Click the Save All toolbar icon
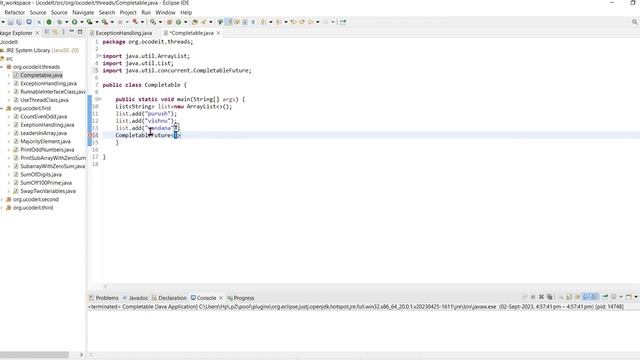640x360 pixels. 19,22
